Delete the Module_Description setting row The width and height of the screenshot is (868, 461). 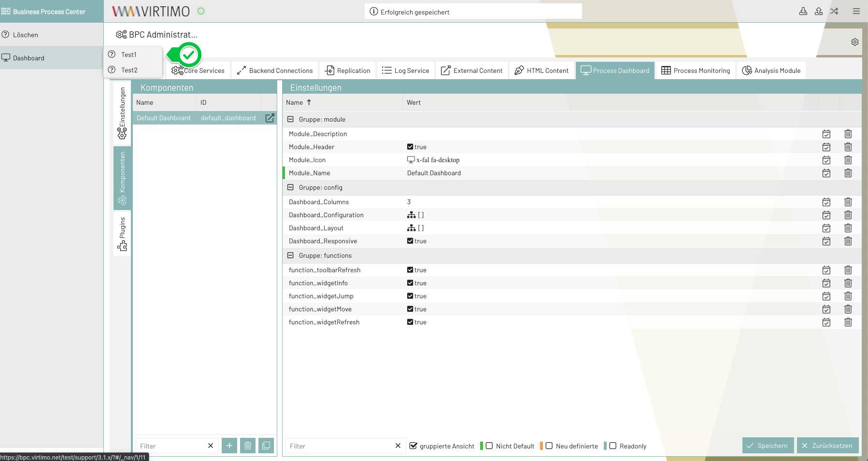tap(848, 134)
